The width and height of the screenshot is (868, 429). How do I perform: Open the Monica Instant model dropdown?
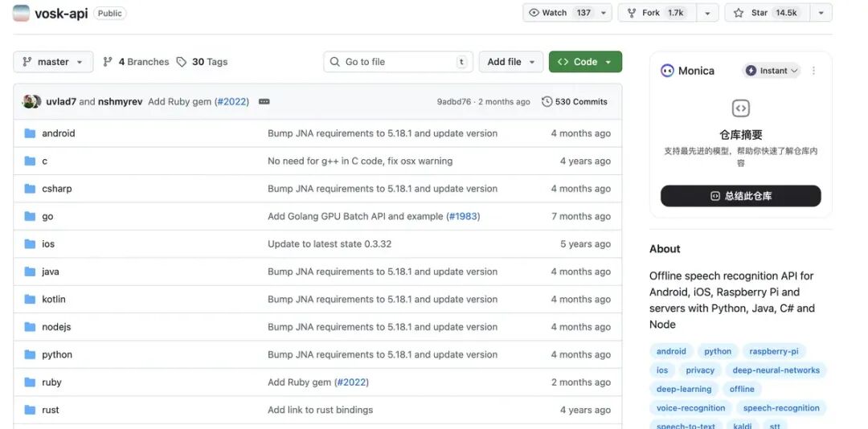(x=771, y=71)
